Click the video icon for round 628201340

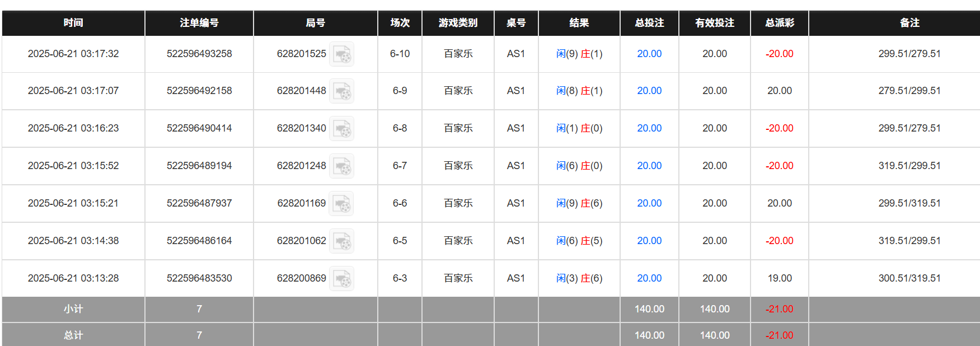[x=342, y=128]
